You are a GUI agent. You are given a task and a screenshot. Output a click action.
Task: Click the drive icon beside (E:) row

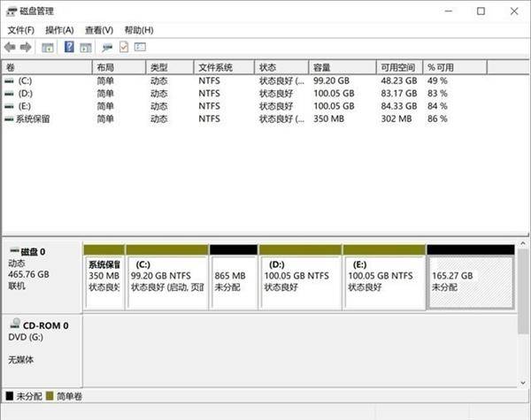click(9, 106)
